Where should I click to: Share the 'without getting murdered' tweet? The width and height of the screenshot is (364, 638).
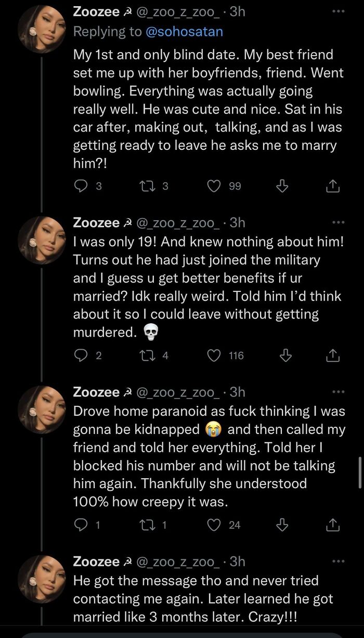333,355
